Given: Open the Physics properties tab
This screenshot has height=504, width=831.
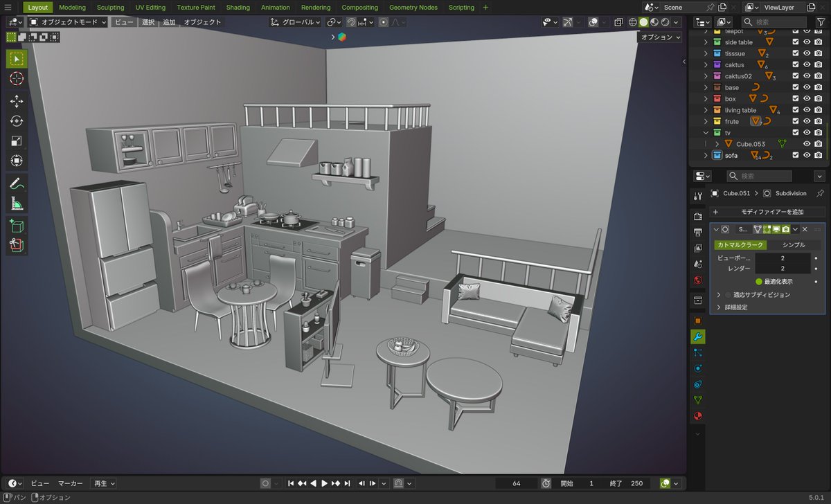Looking at the screenshot, I should (698, 368).
